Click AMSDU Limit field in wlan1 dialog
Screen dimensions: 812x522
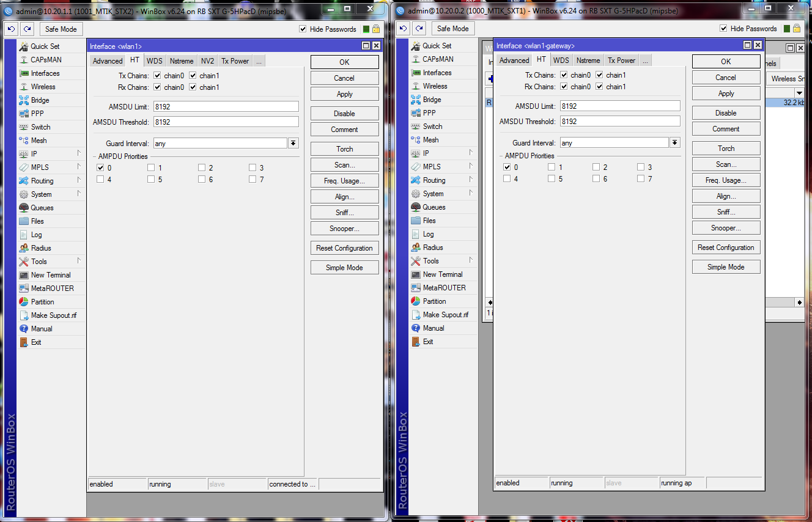[226, 107]
